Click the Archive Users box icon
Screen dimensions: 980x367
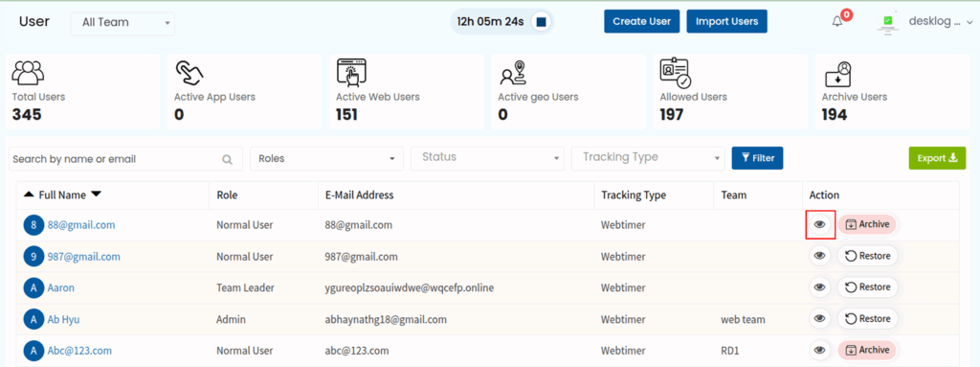(x=837, y=73)
